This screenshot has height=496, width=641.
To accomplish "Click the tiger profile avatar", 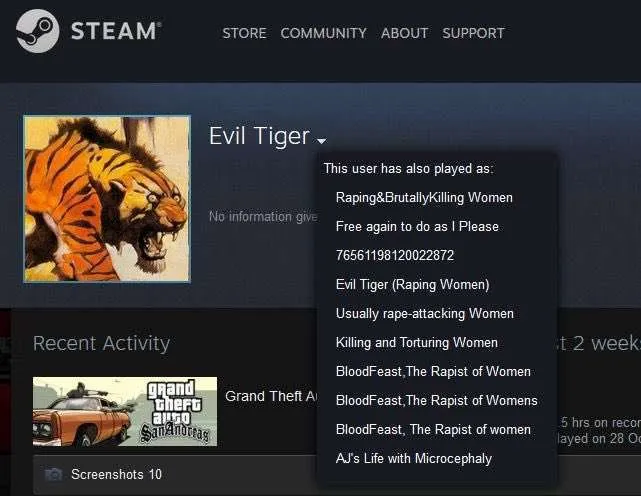I will click(x=107, y=199).
